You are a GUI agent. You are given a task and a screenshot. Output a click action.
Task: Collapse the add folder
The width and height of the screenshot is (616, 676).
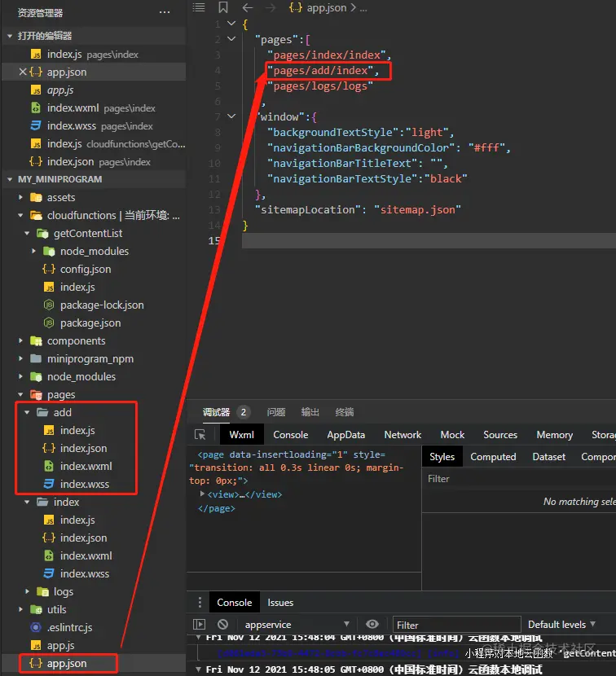tap(27, 412)
